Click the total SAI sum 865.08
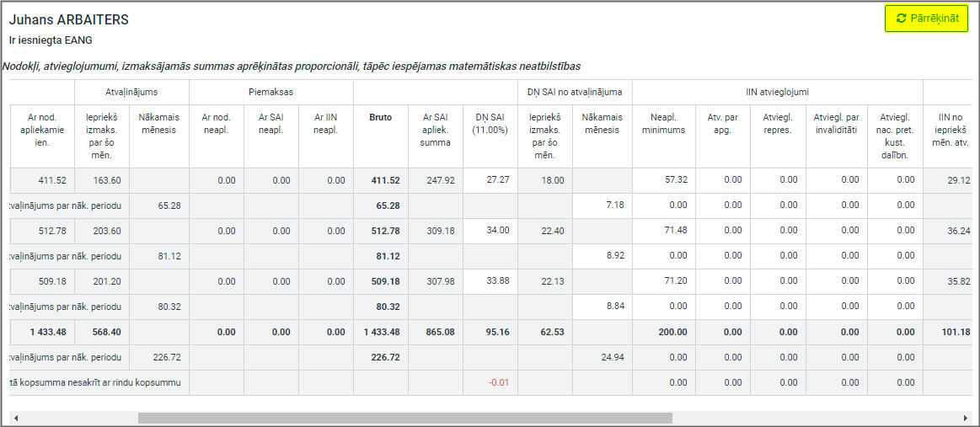Viewport: 980px width, 427px height. click(x=440, y=332)
